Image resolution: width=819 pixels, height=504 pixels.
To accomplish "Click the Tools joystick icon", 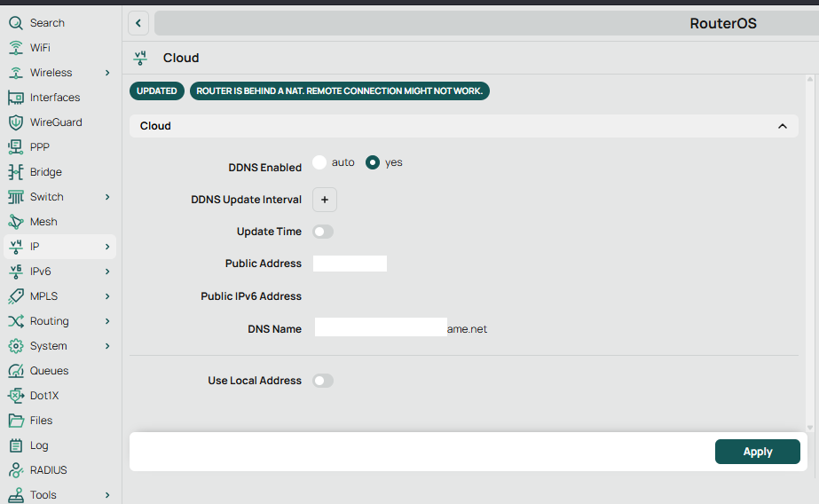I will click(x=16, y=495).
